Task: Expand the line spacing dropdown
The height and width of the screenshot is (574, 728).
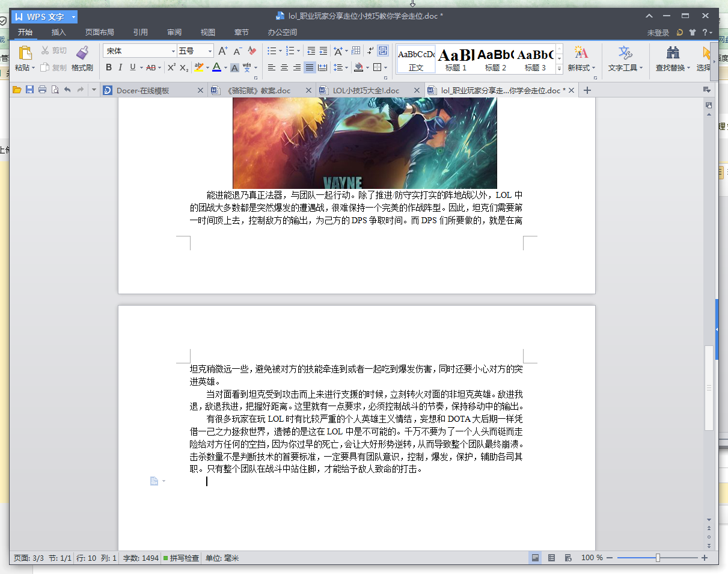Action: (347, 67)
